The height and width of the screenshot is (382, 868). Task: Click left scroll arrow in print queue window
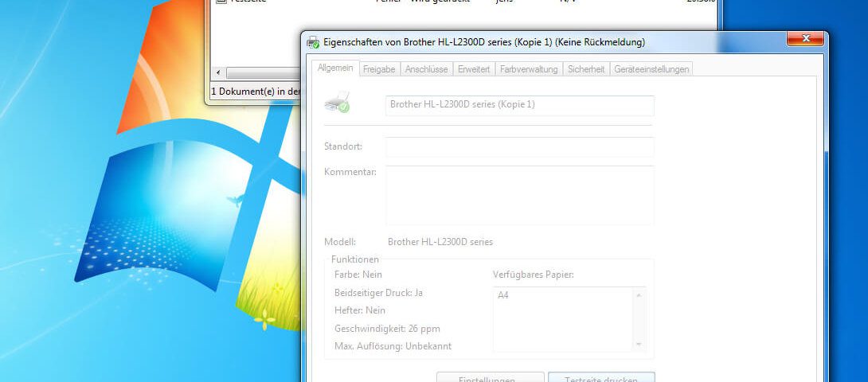pyautogui.click(x=218, y=73)
